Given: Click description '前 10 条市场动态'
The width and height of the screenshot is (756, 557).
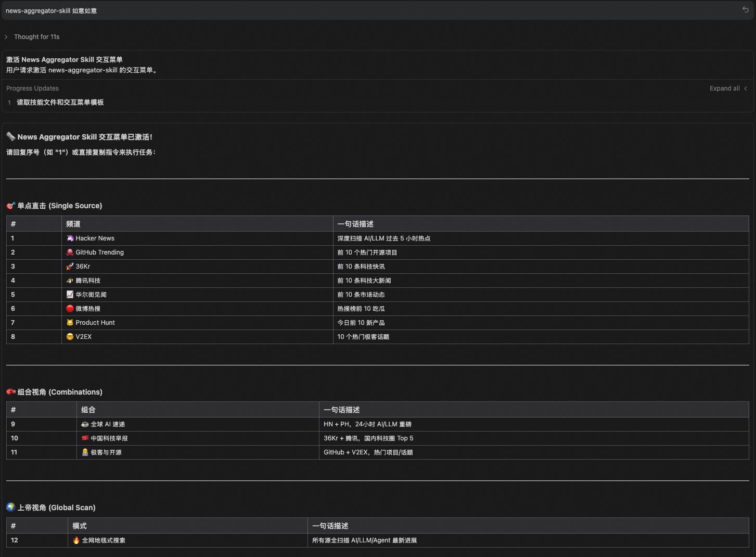Looking at the screenshot, I should coord(361,295).
